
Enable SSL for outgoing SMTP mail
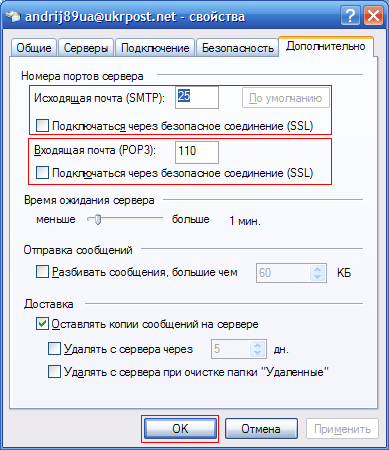pos(42,126)
